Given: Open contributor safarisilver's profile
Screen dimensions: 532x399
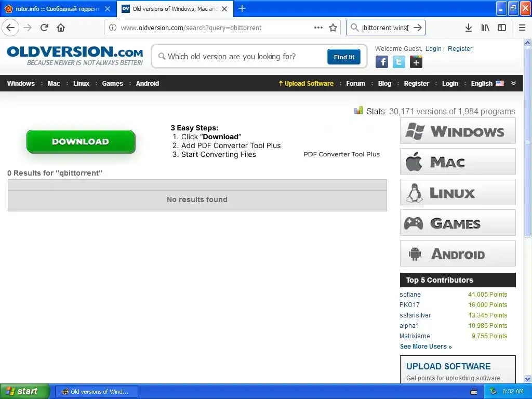Looking at the screenshot, I should coord(415,315).
